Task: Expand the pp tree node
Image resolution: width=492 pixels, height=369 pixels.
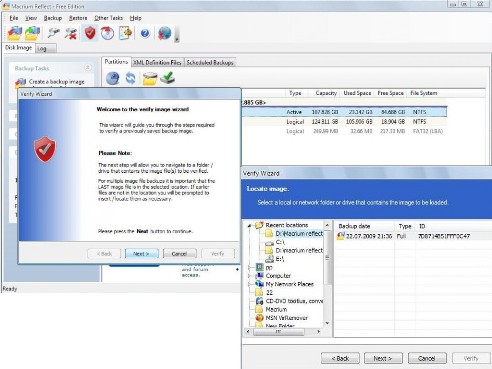Action: point(249,267)
